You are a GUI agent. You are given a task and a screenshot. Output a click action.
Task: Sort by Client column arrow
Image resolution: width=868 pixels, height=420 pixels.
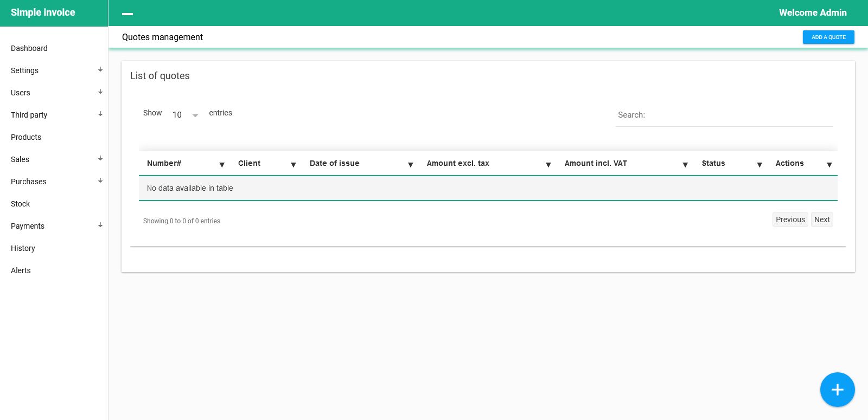tap(293, 165)
